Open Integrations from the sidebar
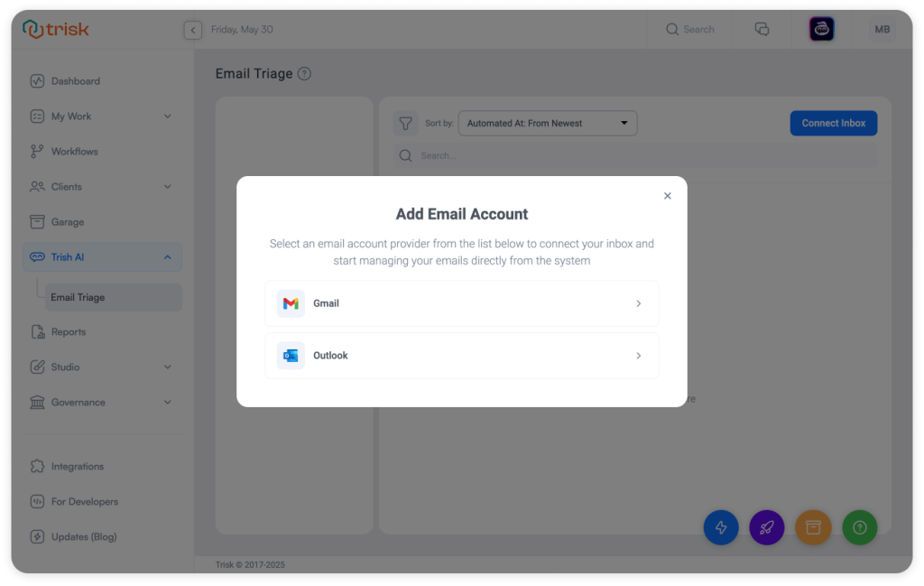 pos(102,466)
